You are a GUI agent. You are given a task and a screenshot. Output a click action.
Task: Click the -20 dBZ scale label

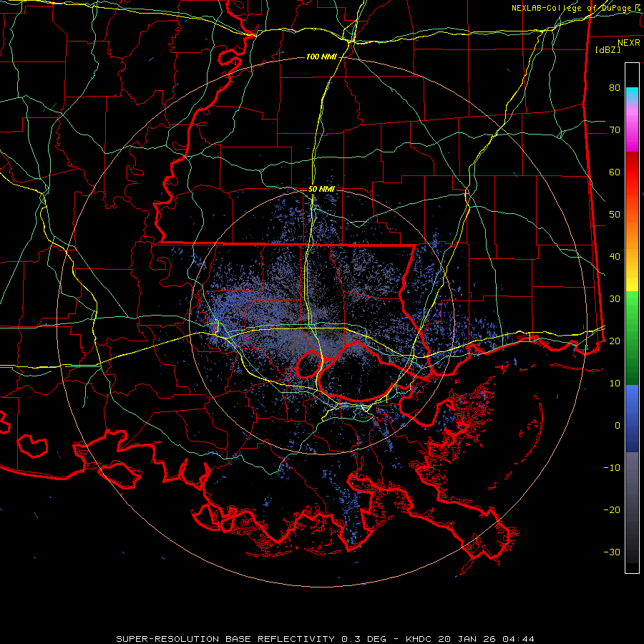coord(612,509)
